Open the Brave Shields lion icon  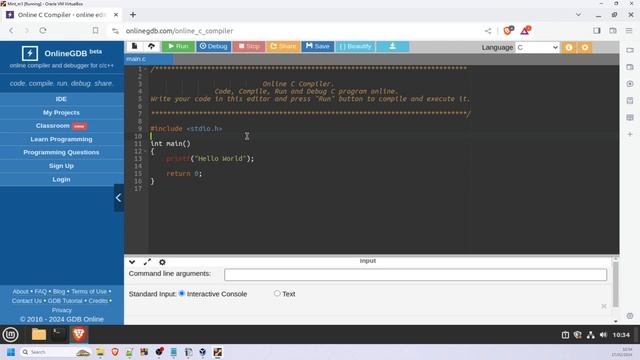[x=508, y=31]
